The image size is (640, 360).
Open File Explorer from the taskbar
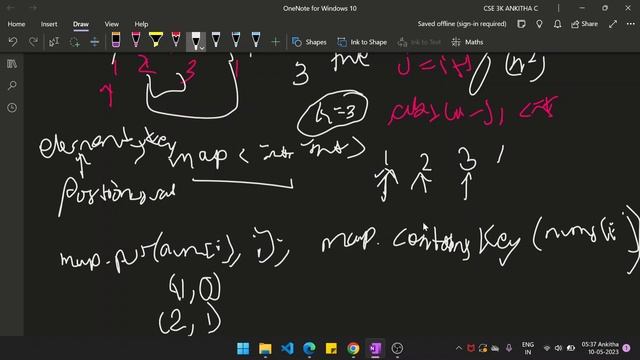(265, 348)
